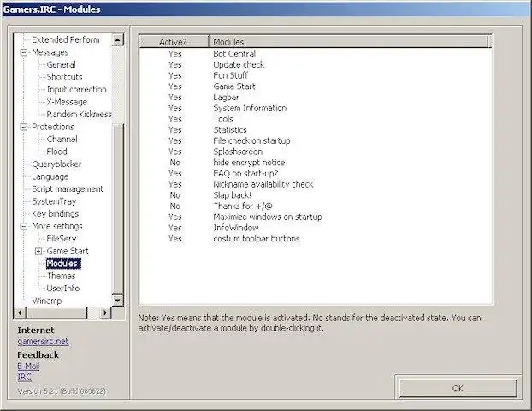The width and height of the screenshot is (532, 411).
Task: Open the General messages settings
Action: (x=61, y=64)
